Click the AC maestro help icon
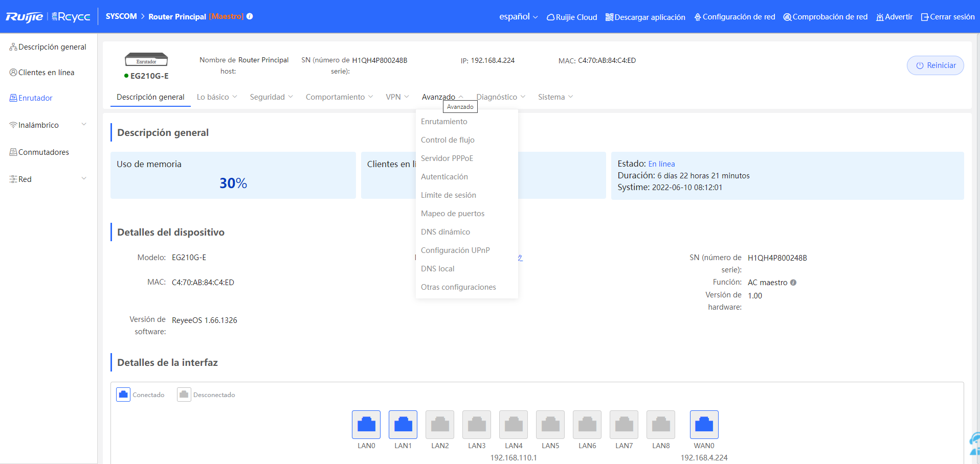The image size is (980, 464). click(x=793, y=283)
